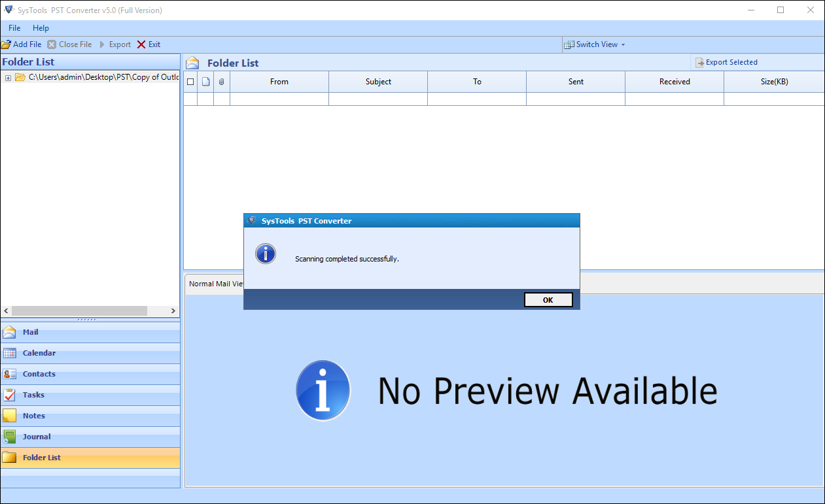
Task: Click the Export toolbar button label
Action: (120, 44)
